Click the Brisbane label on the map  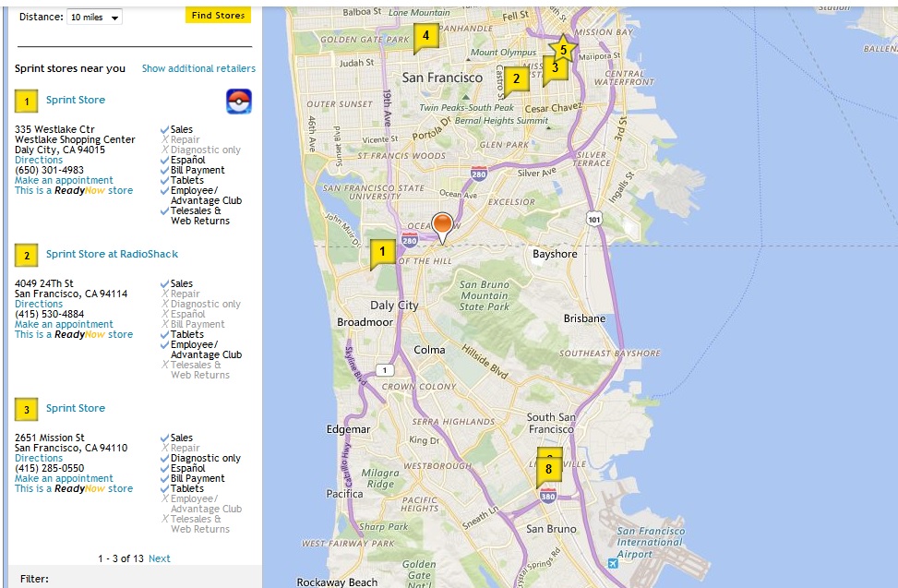[x=584, y=318]
